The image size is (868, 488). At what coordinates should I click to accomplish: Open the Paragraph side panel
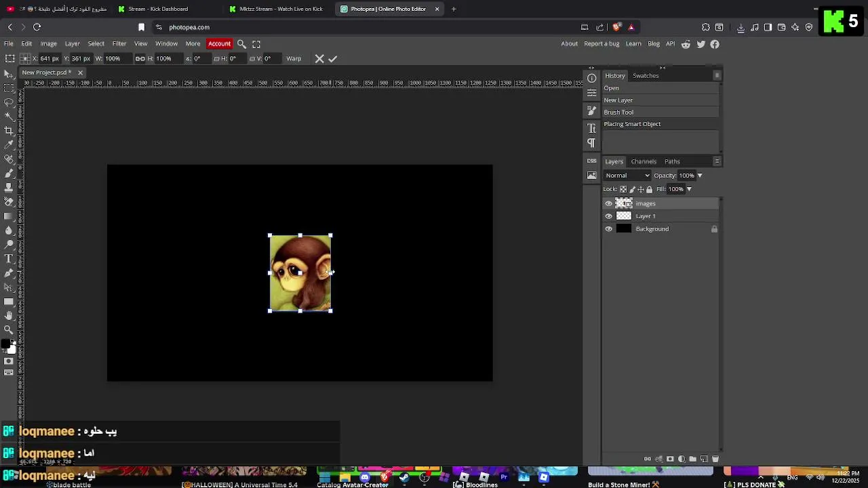tap(592, 143)
